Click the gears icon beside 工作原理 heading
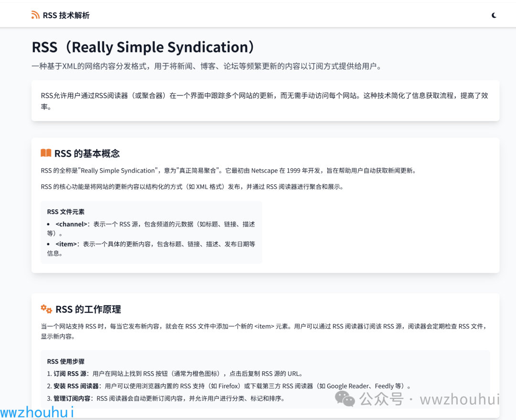 click(x=45, y=309)
